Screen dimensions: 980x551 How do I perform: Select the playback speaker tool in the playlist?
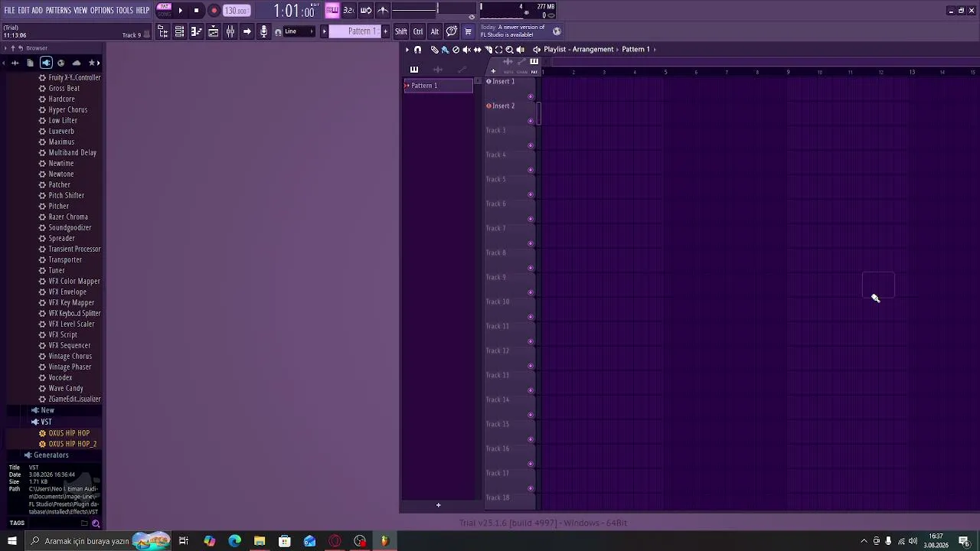(521, 50)
